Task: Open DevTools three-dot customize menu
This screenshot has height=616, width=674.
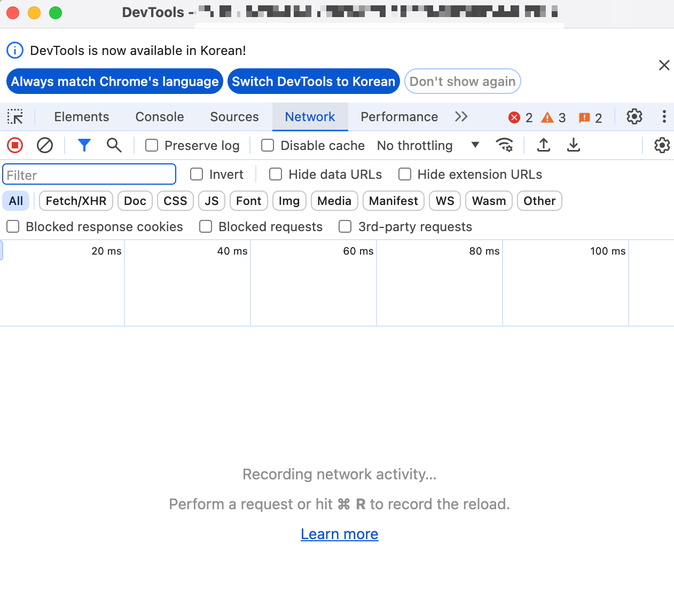Action: tap(664, 116)
